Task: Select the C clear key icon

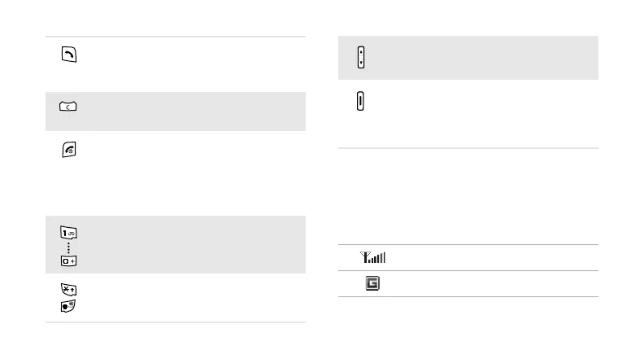Action: click(66, 107)
